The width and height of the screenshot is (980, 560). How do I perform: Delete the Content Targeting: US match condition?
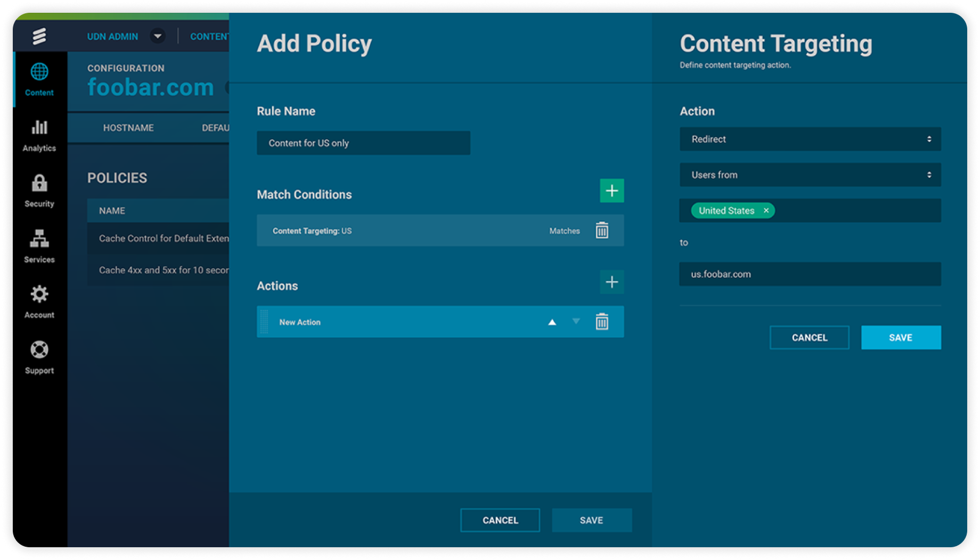[602, 230]
